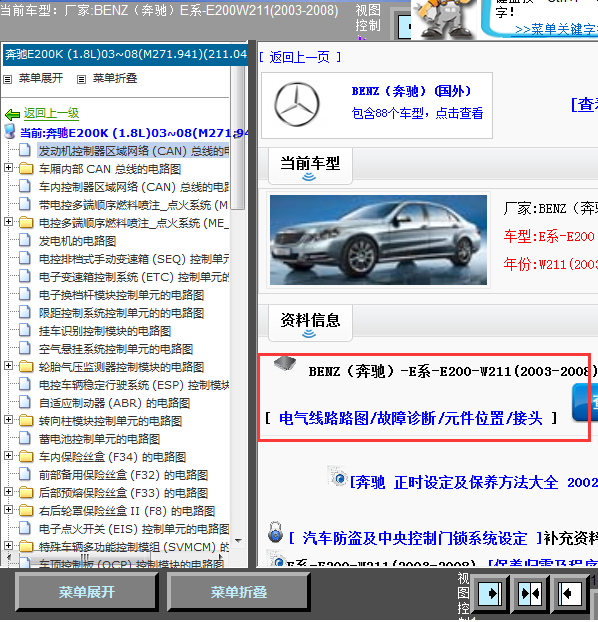Image resolution: width=598 pixels, height=622 pixels.
Task: Click the 菜单折叠 list icon at top
Action: pos(81,79)
